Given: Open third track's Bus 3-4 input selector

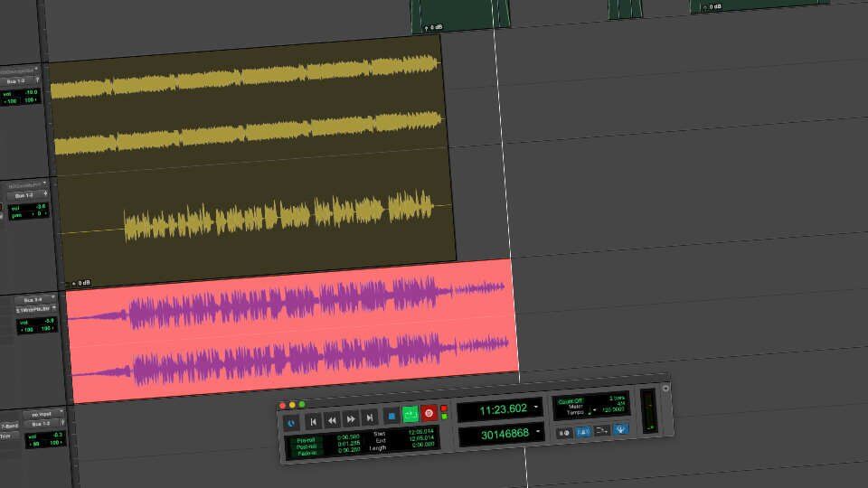Looking at the screenshot, I should click(x=35, y=300).
